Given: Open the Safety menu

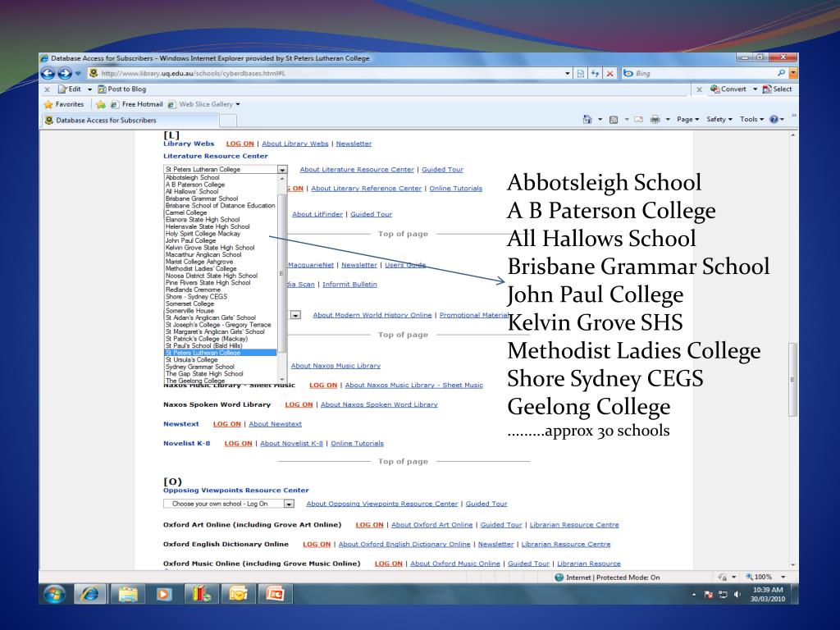Looking at the screenshot, I should [720, 120].
